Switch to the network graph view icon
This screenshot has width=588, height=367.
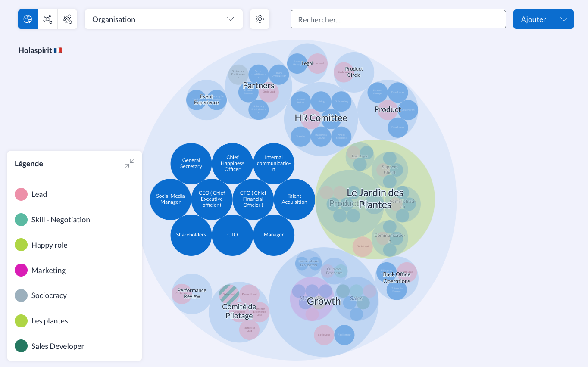(x=47, y=19)
